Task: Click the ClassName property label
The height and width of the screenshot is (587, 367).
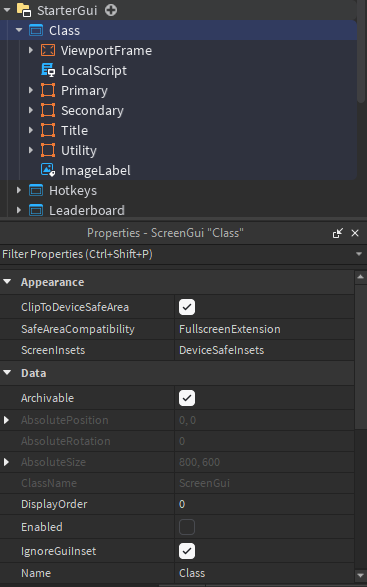Action: coord(49,483)
